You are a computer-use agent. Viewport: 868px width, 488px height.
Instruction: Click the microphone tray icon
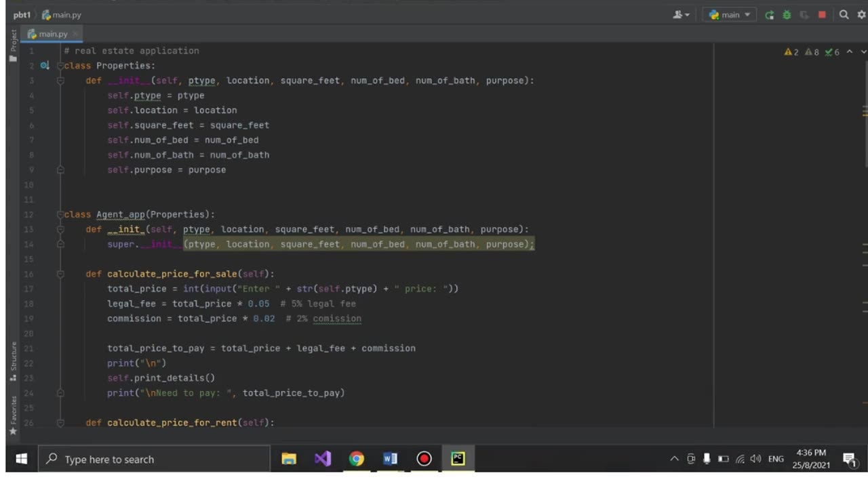[x=707, y=459]
